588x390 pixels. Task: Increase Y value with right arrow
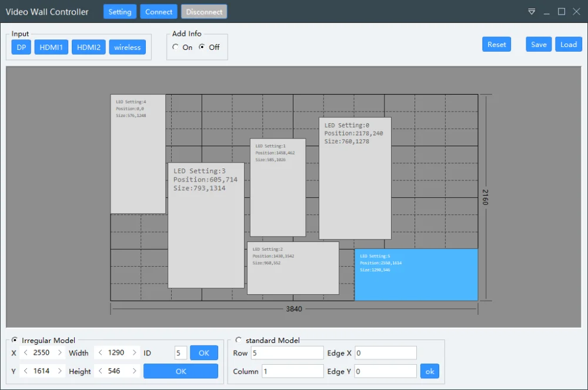[x=59, y=371]
